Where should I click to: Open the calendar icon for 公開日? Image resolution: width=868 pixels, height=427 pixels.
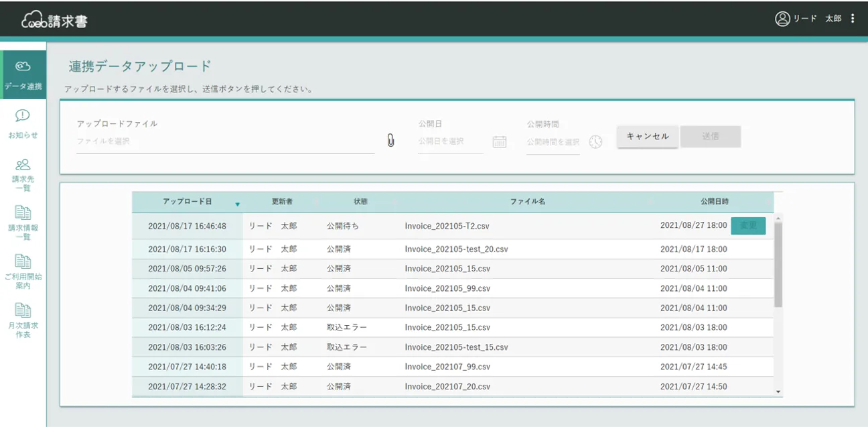(500, 141)
